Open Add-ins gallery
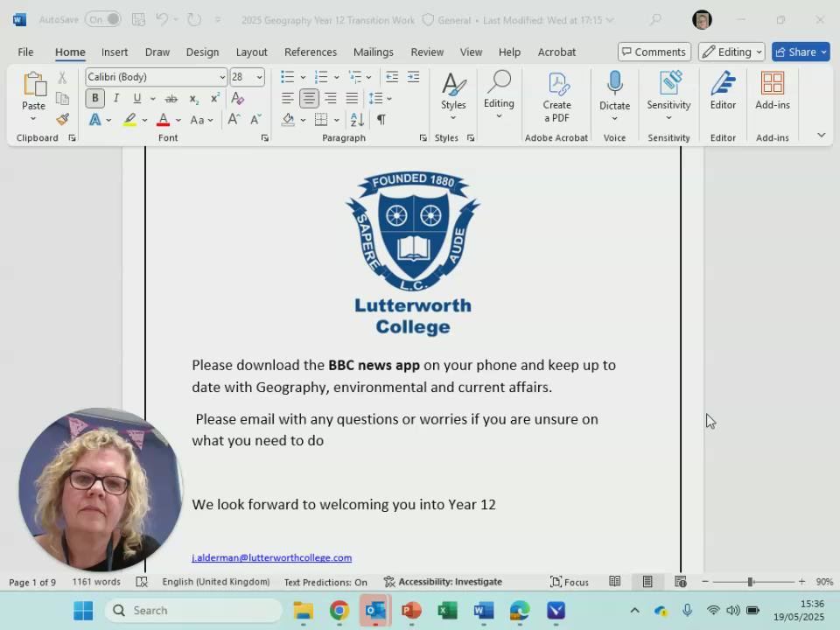Viewport: 840px width, 630px height. (x=772, y=91)
